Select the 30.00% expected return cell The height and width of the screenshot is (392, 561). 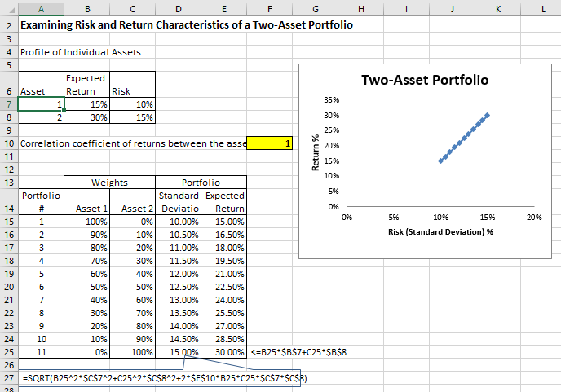point(224,352)
